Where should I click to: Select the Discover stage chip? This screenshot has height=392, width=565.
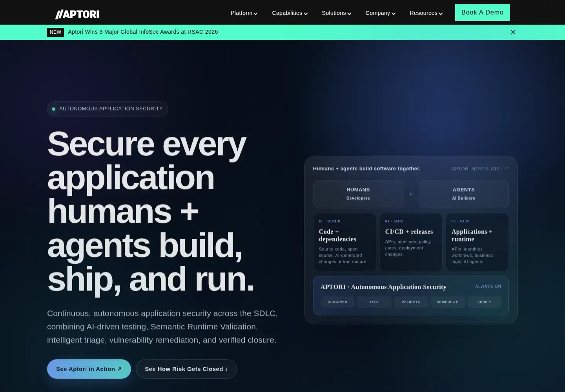pyautogui.click(x=337, y=302)
